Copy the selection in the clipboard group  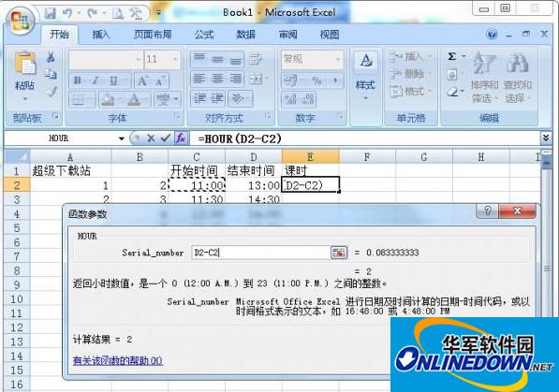point(51,74)
